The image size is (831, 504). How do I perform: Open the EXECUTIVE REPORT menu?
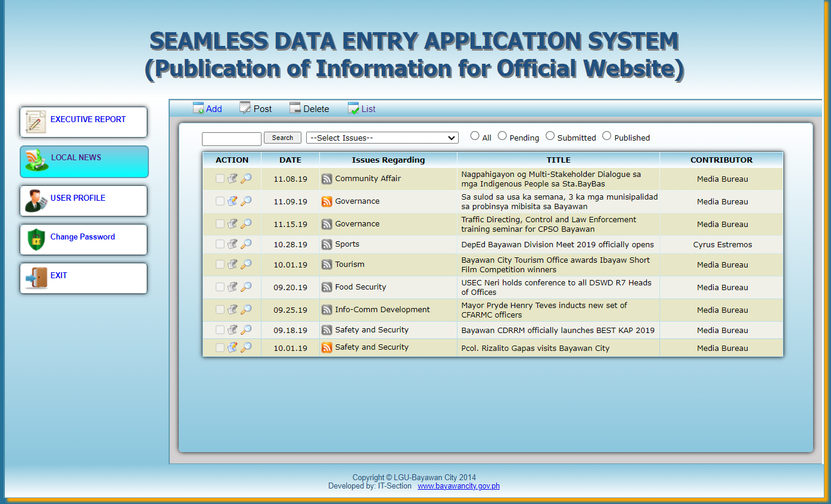pos(83,122)
